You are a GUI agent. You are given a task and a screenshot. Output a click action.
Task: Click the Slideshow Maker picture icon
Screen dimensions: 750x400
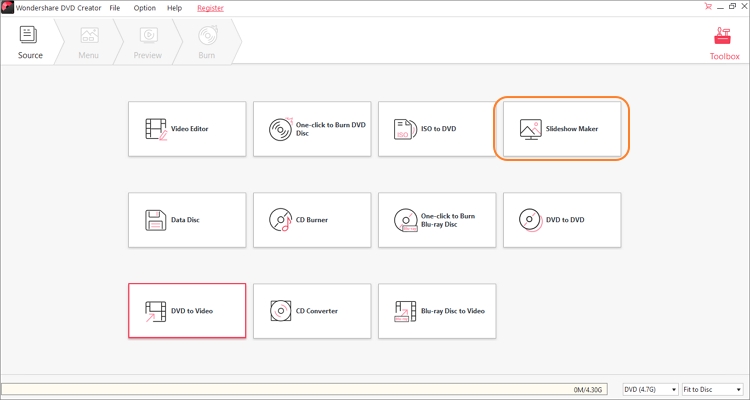530,129
